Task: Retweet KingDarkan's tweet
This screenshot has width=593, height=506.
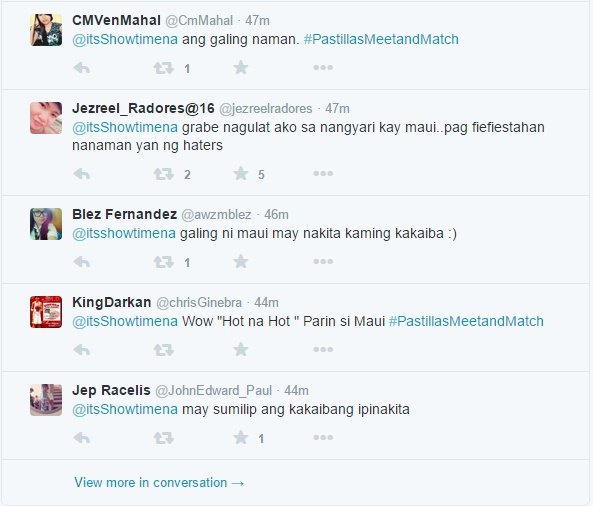Action: click(x=163, y=350)
